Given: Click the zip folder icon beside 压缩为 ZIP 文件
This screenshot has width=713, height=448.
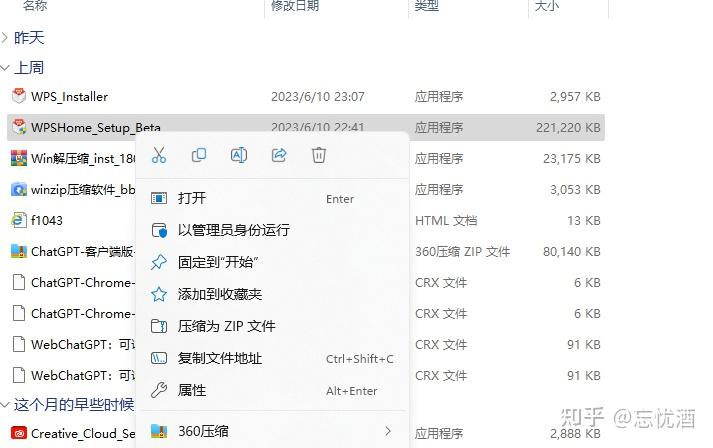Looking at the screenshot, I should (159, 326).
